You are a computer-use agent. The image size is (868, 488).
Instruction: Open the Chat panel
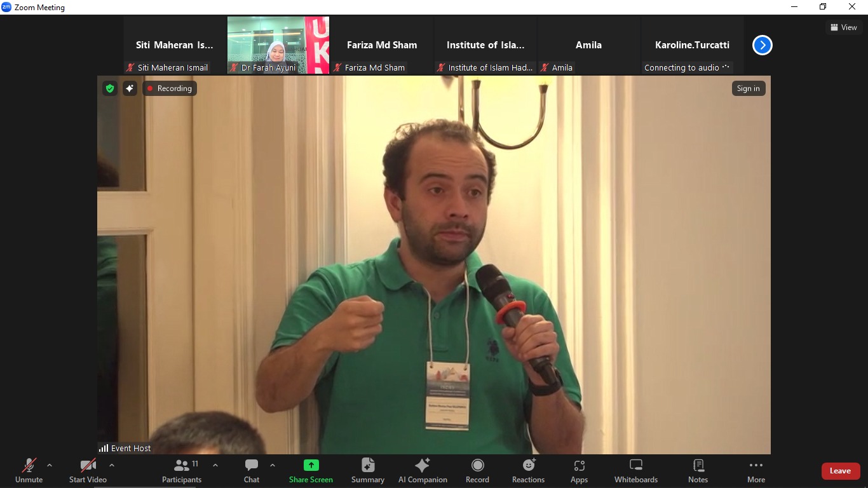pos(252,471)
